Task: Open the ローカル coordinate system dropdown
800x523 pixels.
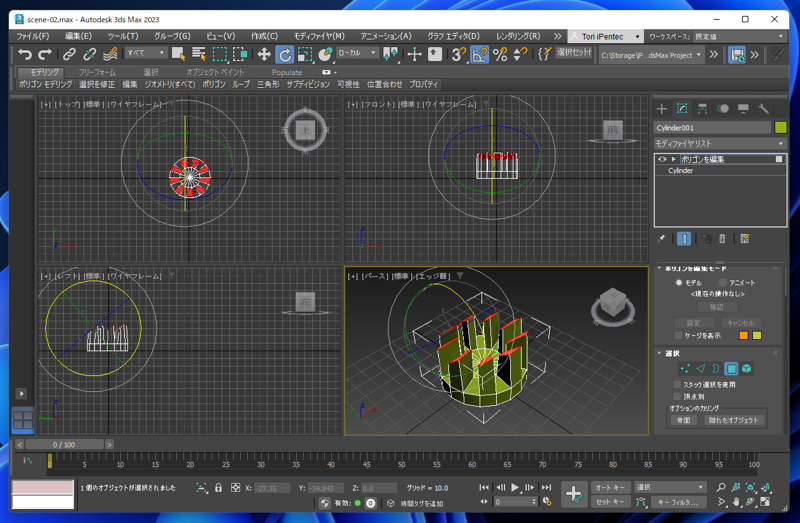Action: click(357, 53)
